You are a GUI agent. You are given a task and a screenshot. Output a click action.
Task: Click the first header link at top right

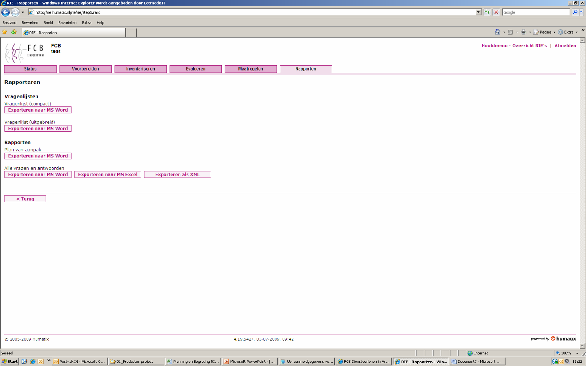point(494,46)
